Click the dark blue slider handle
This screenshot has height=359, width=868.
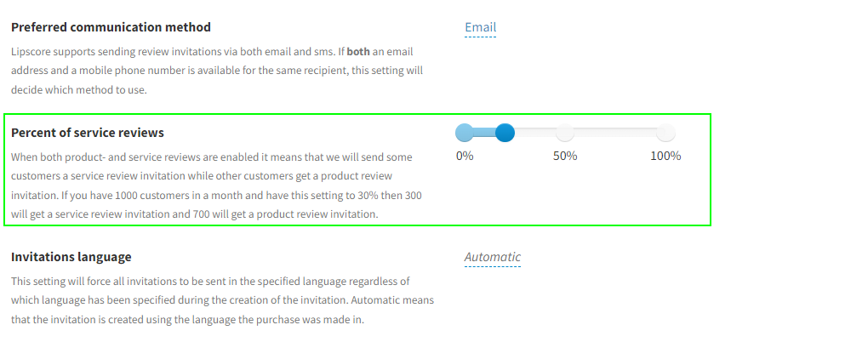coord(505,133)
